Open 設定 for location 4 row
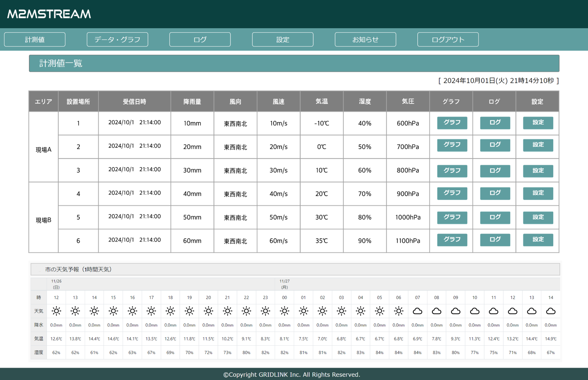The height and width of the screenshot is (380, 588). [538, 193]
